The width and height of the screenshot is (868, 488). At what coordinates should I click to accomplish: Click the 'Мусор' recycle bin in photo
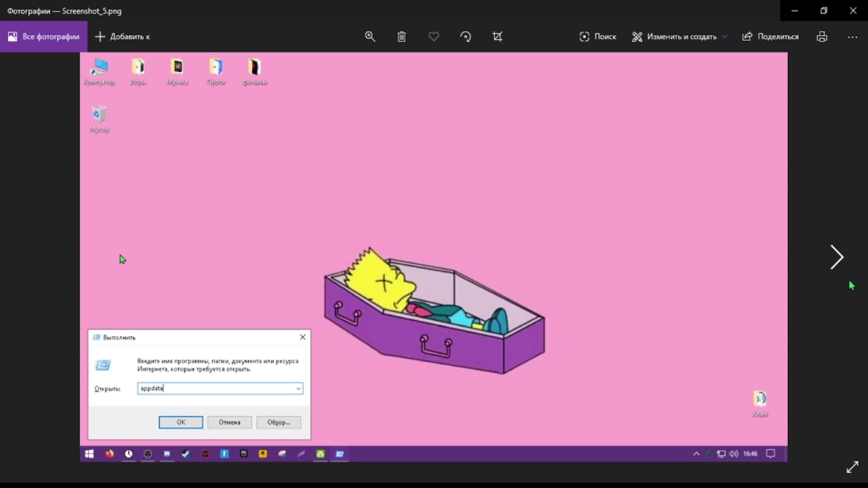pos(100,119)
